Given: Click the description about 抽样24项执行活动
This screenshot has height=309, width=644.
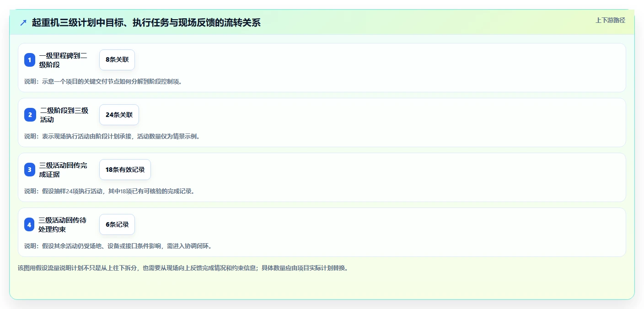Looking at the screenshot, I should click(x=109, y=191).
